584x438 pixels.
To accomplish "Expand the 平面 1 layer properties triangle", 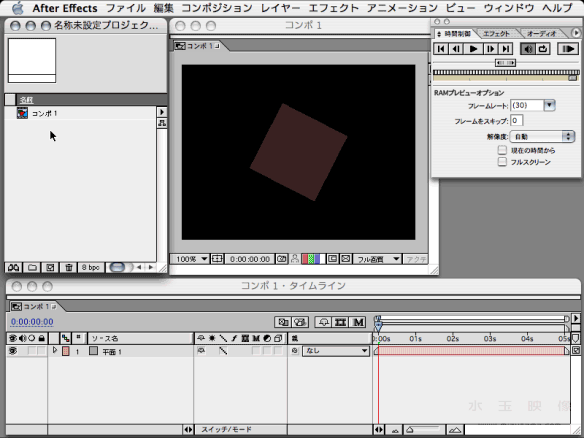I will tap(55, 350).
